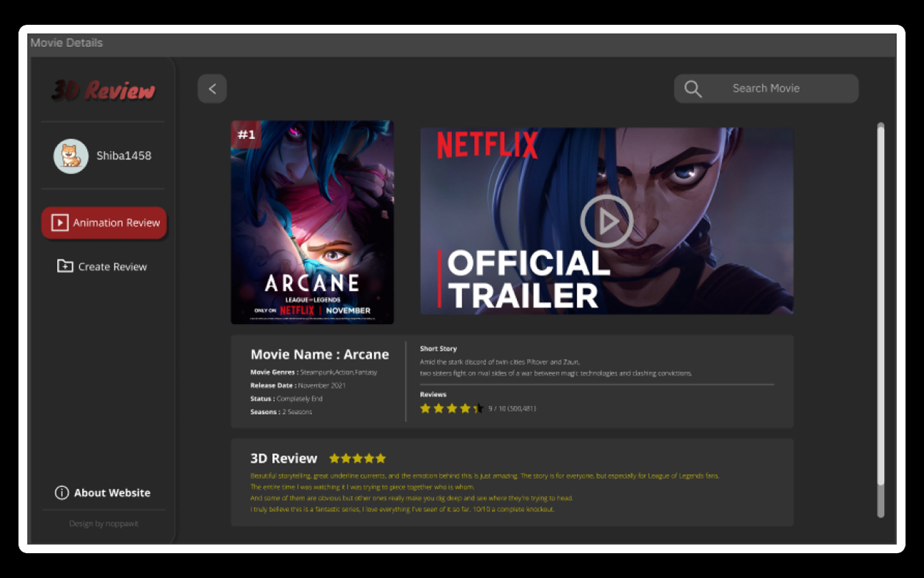
Task: Click the 3D Review logo
Action: pyautogui.click(x=104, y=90)
